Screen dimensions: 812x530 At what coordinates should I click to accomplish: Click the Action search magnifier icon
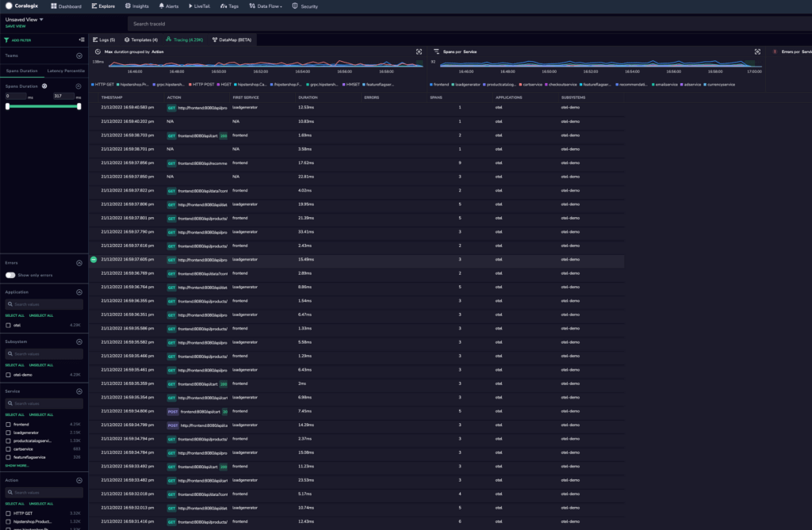click(10, 493)
